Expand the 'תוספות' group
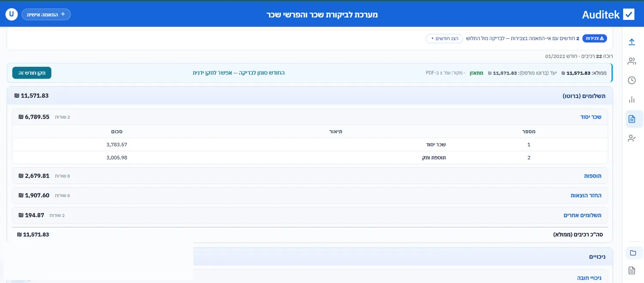644x283 pixels. (x=310, y=176)
